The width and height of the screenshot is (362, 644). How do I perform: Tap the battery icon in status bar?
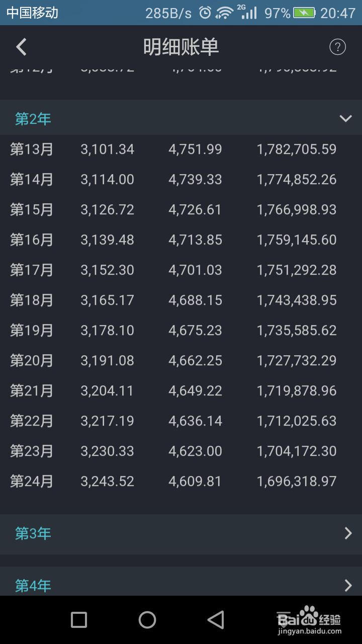pyautogui.click(x=304, y=13)
